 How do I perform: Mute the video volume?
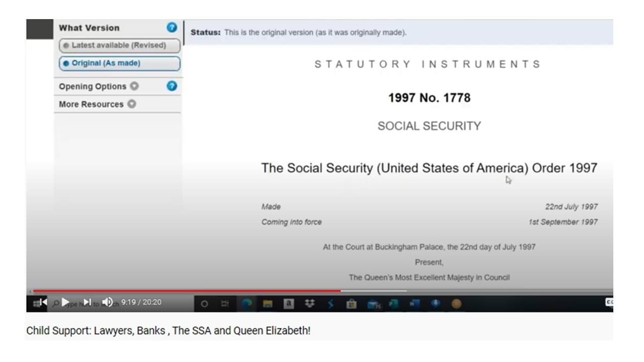(107, 302)
